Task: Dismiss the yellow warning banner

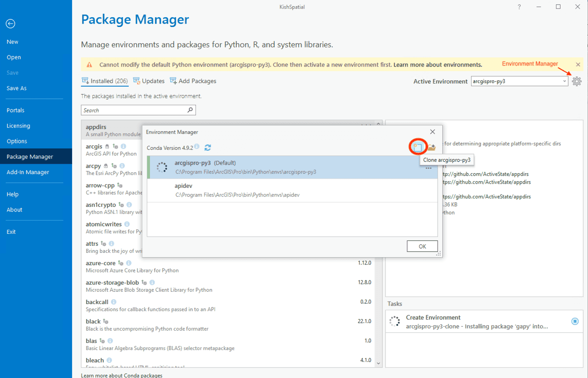Action: pos(578,65)
